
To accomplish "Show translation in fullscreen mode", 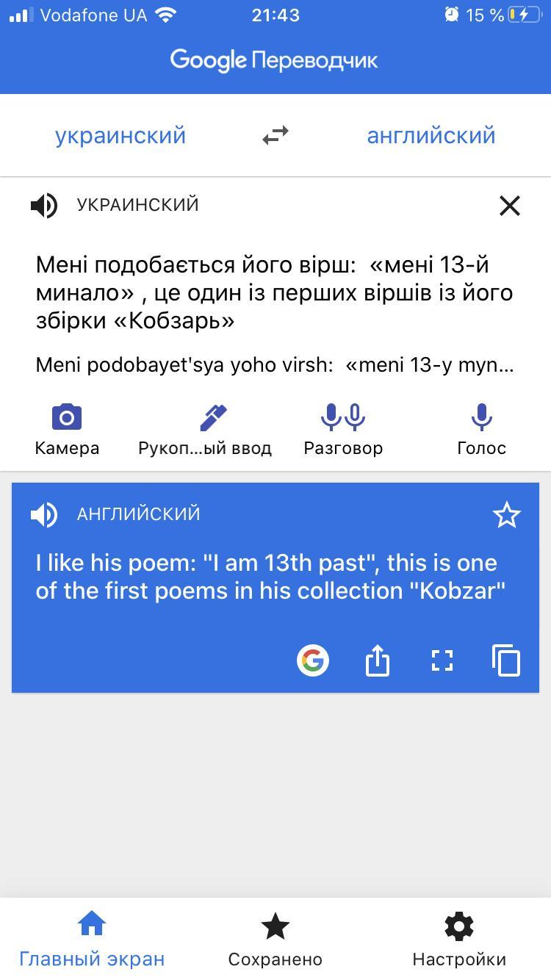I will [442, 660].
